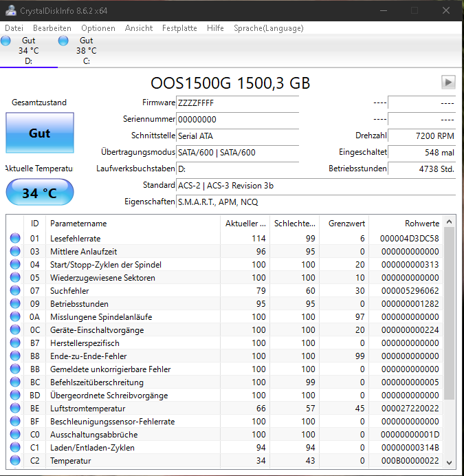Select the Luftstromtemperatur parameter name
Screen dimensions: 464x476
(88, 409)
